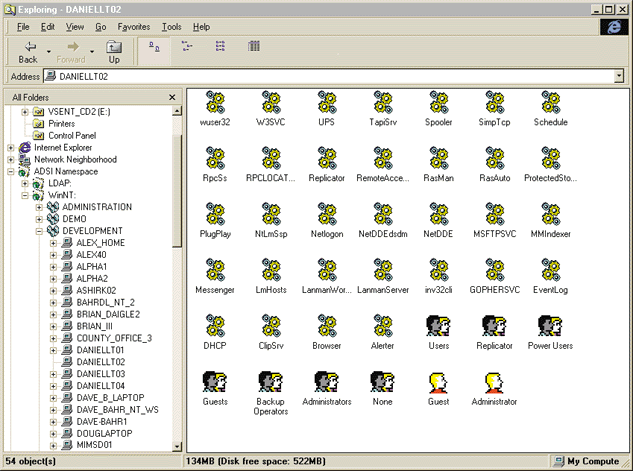The image size is (633, 471).
Task: Click the EventLog service icon
Action: (550, 269)
